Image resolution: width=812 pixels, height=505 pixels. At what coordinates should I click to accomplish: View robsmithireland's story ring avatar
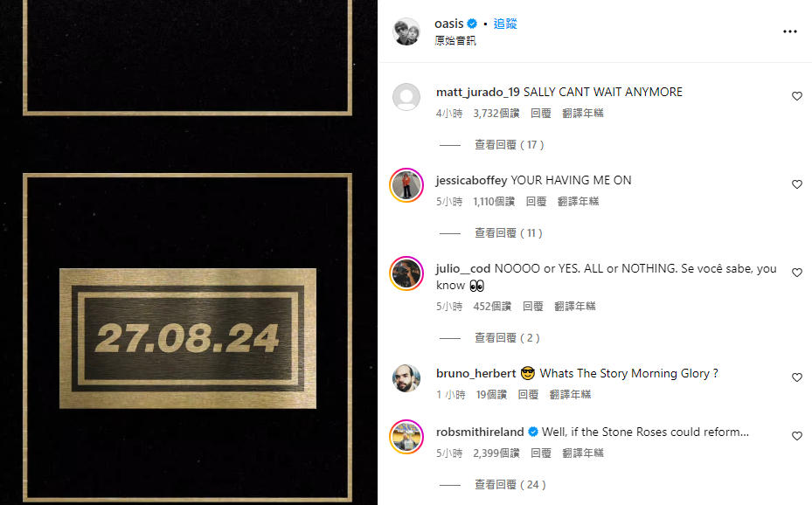(x=406, y=437)
